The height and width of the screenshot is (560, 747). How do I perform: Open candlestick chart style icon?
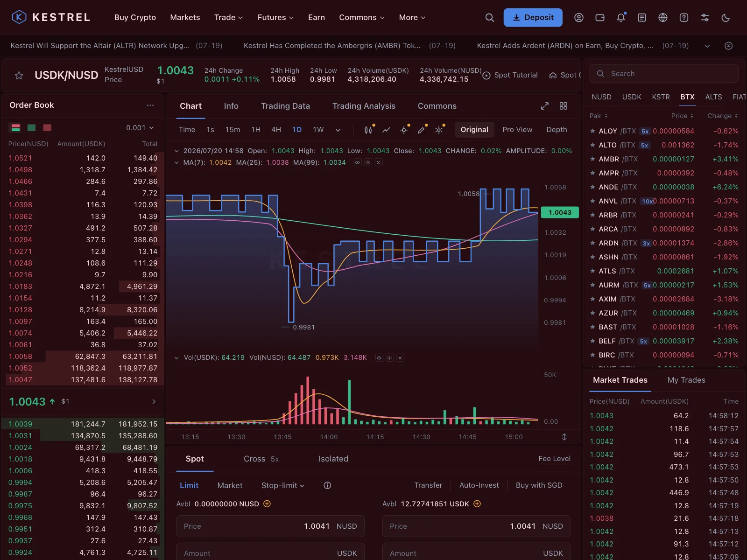tap(368, 130)
